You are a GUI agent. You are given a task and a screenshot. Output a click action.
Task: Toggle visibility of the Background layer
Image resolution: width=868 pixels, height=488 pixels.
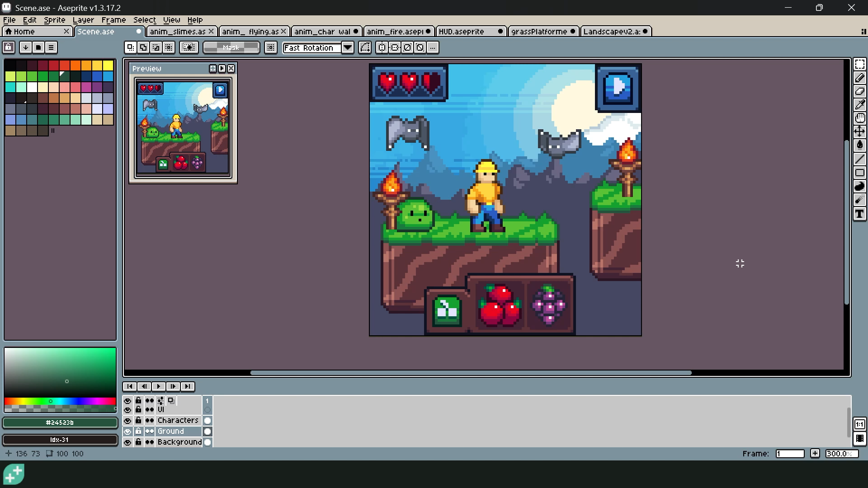pyautogui.click(x=127, y=442)
